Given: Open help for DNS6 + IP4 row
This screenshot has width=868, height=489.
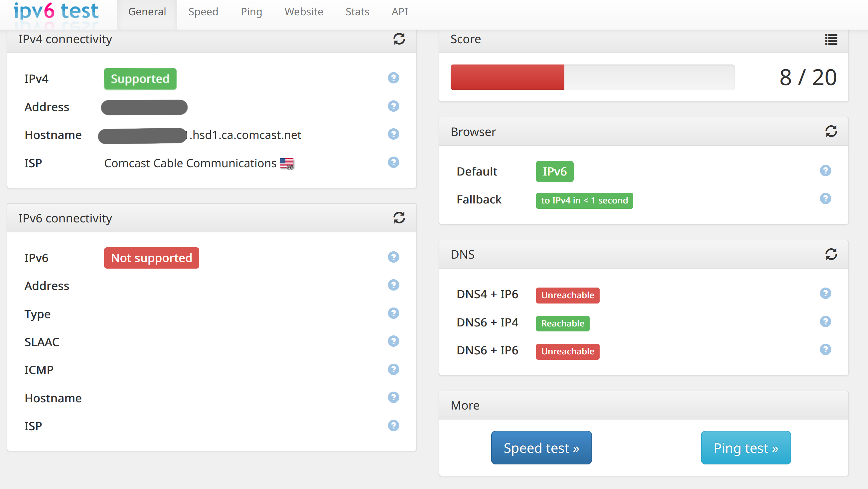Looking at the screenshot, I should (825, 321).
